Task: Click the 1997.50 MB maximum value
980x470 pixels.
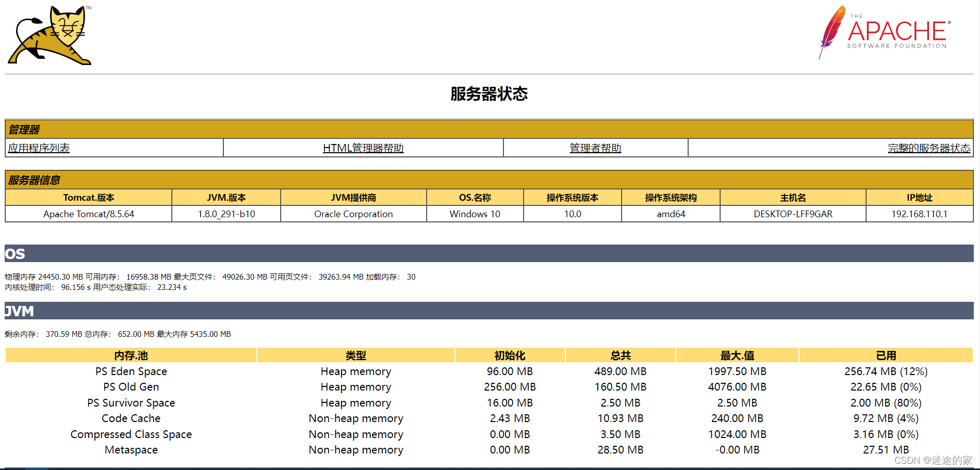Action: click(x=737, y=371)
